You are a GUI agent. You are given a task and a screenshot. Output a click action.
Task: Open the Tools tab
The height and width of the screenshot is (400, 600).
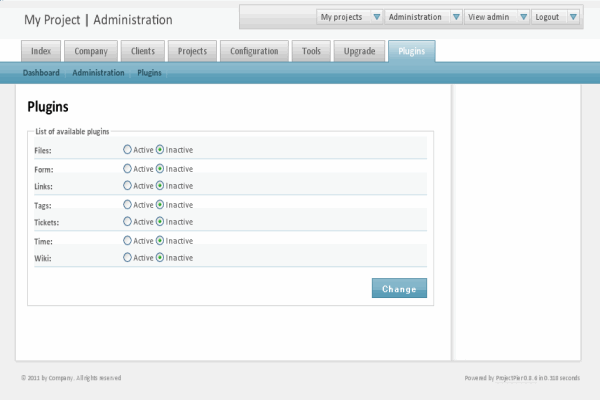311,51
